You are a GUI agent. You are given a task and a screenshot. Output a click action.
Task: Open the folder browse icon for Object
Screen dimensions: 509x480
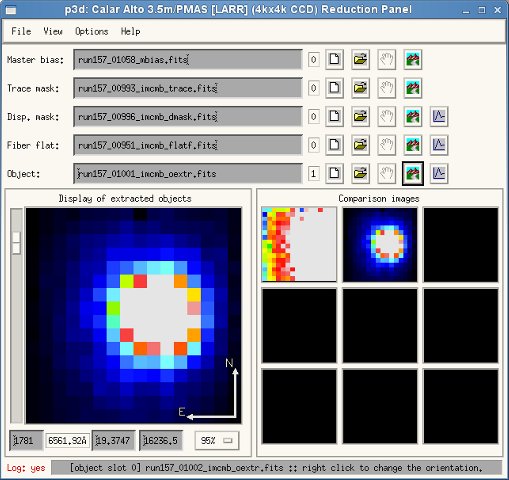coord(360,174)
